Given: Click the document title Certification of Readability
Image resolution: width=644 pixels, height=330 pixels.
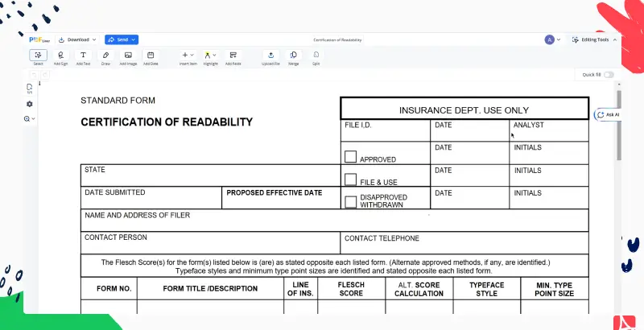Looking at the screenshot, I should point(337,39).
